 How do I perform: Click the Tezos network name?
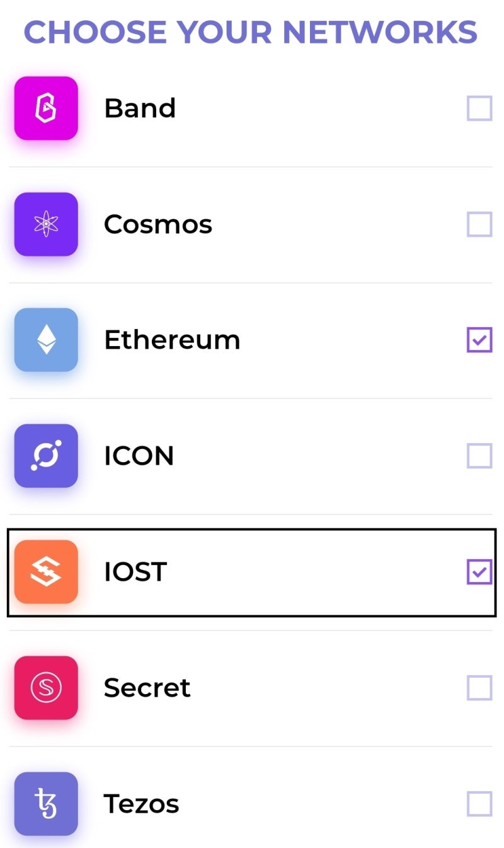pos(142,804)
